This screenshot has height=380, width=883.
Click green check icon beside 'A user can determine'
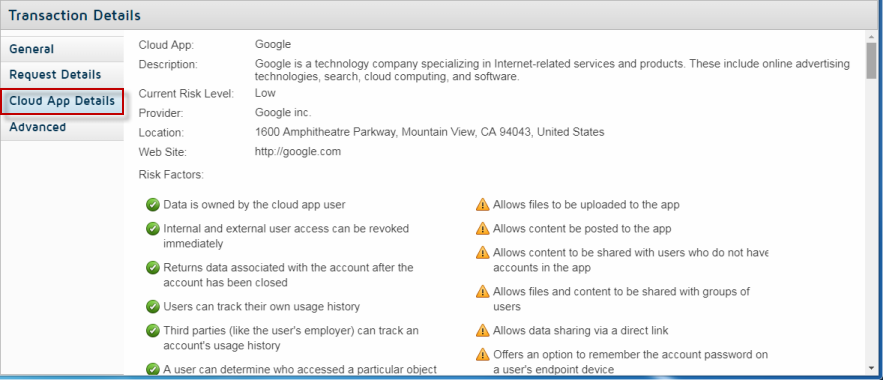coord(152,369)
